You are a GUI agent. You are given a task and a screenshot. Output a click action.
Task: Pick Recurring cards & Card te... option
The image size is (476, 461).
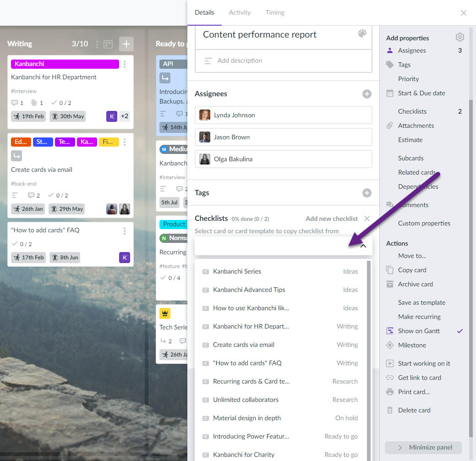tap(280, 381)
